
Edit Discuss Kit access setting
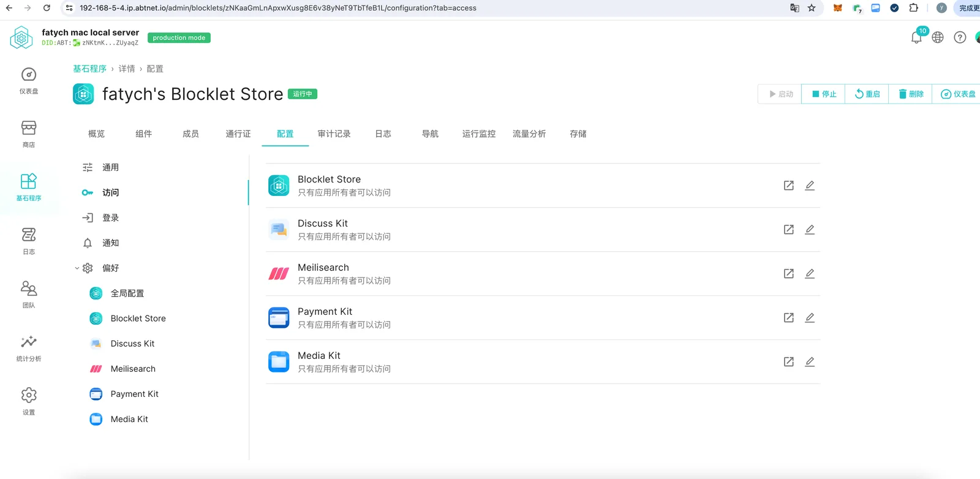click(x=810, y=230)
